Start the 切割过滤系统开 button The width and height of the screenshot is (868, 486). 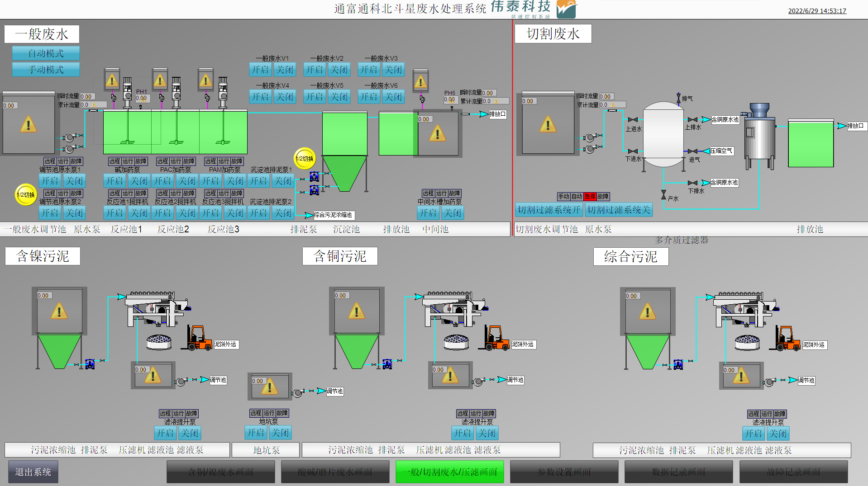click(549, 210)
